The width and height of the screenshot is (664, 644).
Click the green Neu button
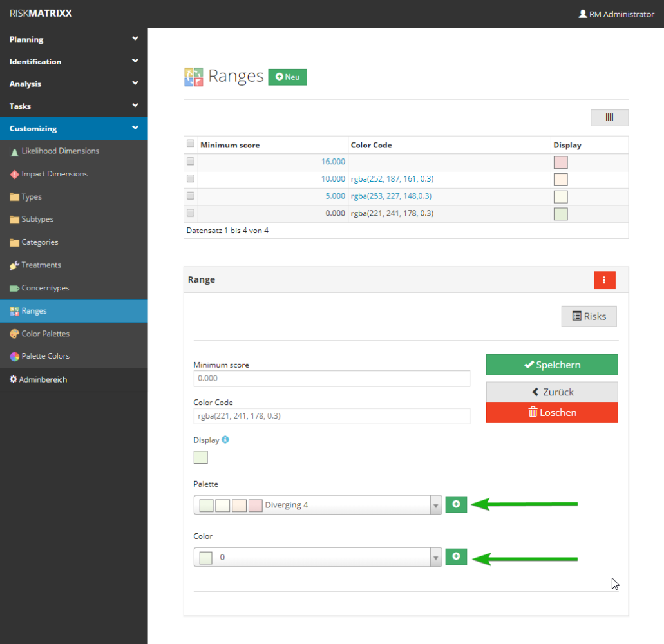click(287, 77)
